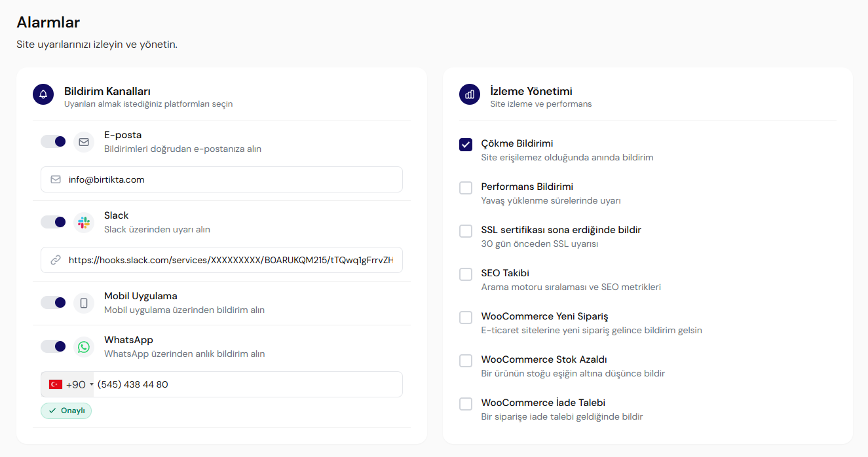The image size is (868, 457).
Task: Click the bell icon beside Bildirim Kanalları
Action: (x=43, y=94)
